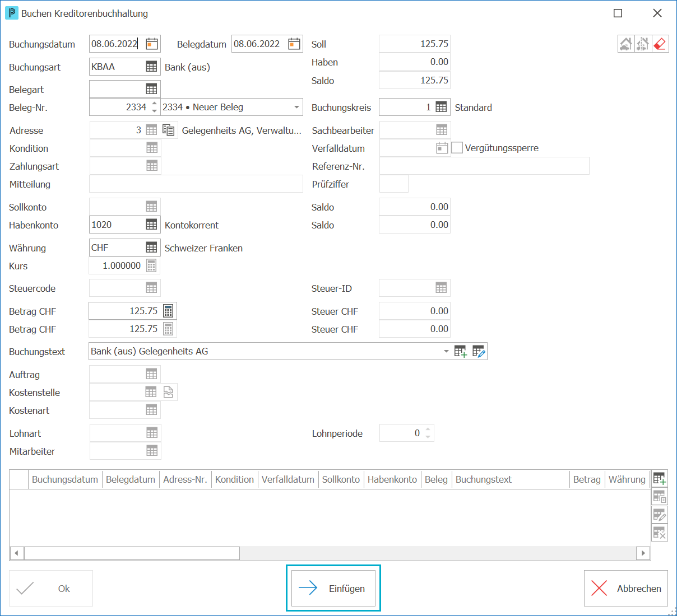Show address details icon beside Adresse field
Viewport: 677px width, 616px height.
[x=169, y=130]
